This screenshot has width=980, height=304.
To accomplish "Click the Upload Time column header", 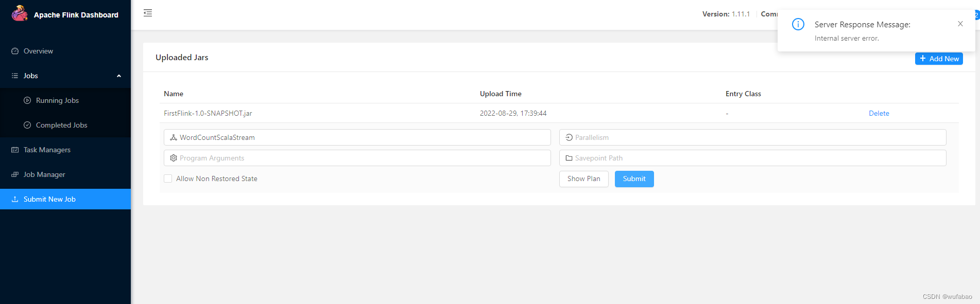I will pos(501,94).
